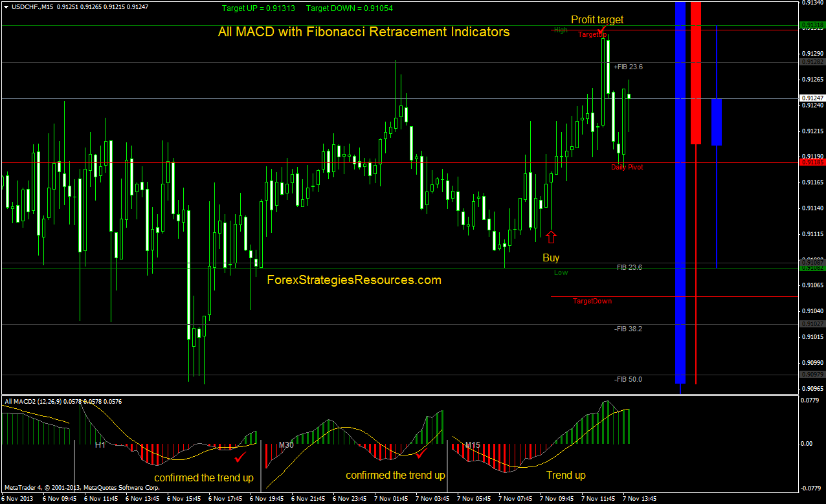This screenshot has height=504, width=826.
Task: Click the Low marker label under the FIB 23.6 line
Action: 561,272
